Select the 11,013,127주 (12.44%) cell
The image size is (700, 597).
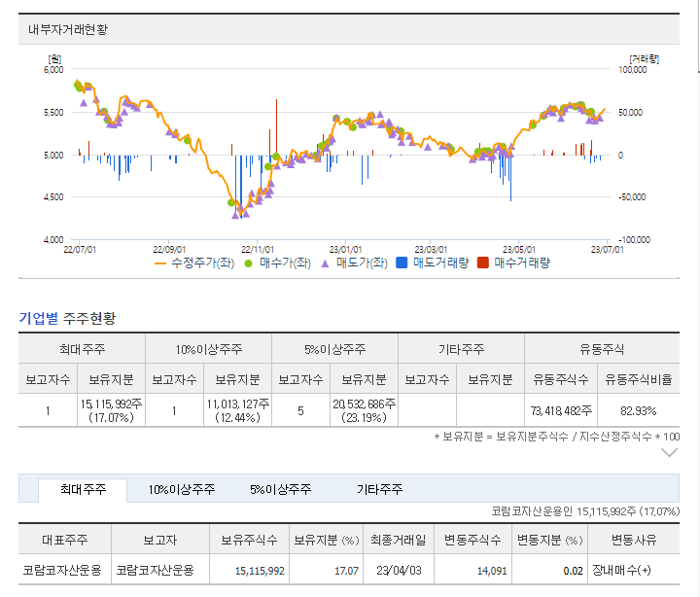click(x=237, y=410)
